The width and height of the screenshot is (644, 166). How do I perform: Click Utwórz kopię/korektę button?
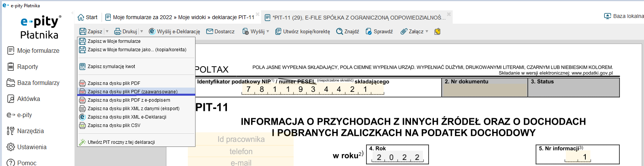(302, 31)
